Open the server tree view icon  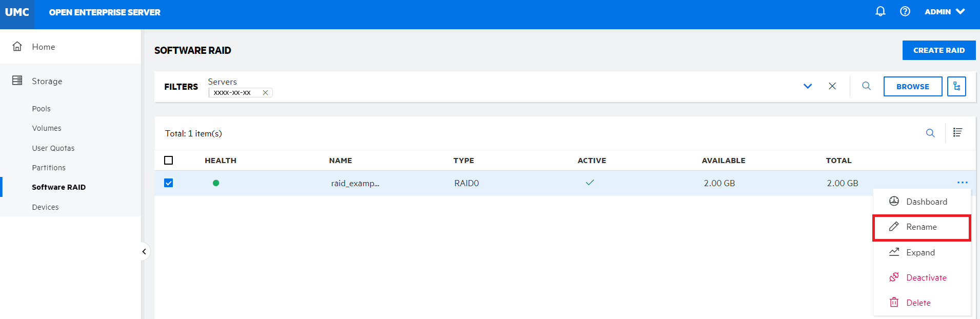(x=956, y=86)
